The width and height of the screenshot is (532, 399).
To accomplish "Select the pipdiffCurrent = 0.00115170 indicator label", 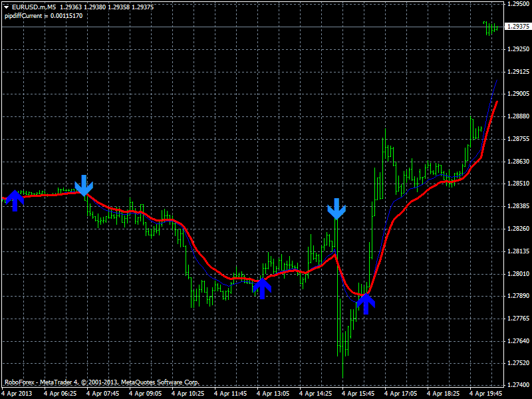I will coord(43,15).
